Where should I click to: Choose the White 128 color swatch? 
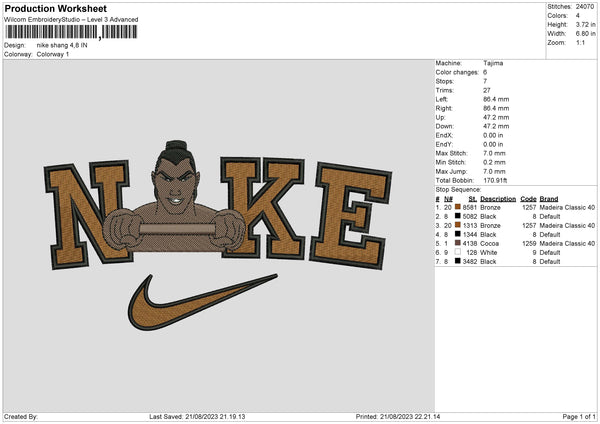(458, 252)
